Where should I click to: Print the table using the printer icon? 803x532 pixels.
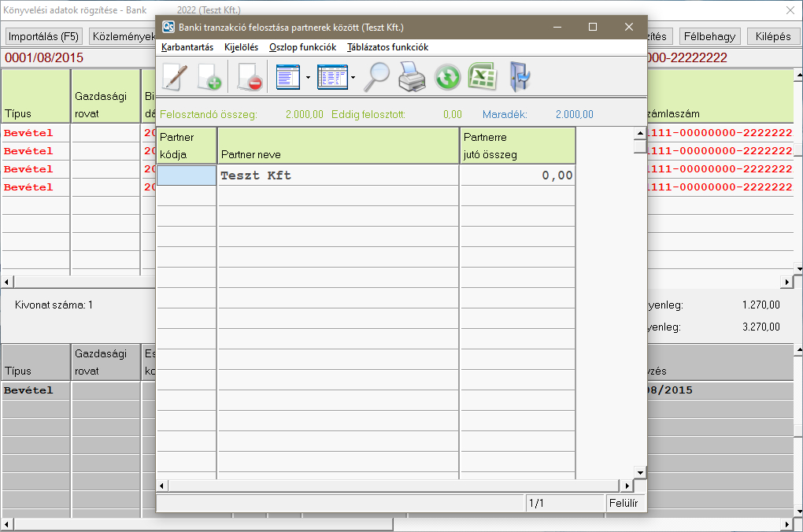coord(412,77)
